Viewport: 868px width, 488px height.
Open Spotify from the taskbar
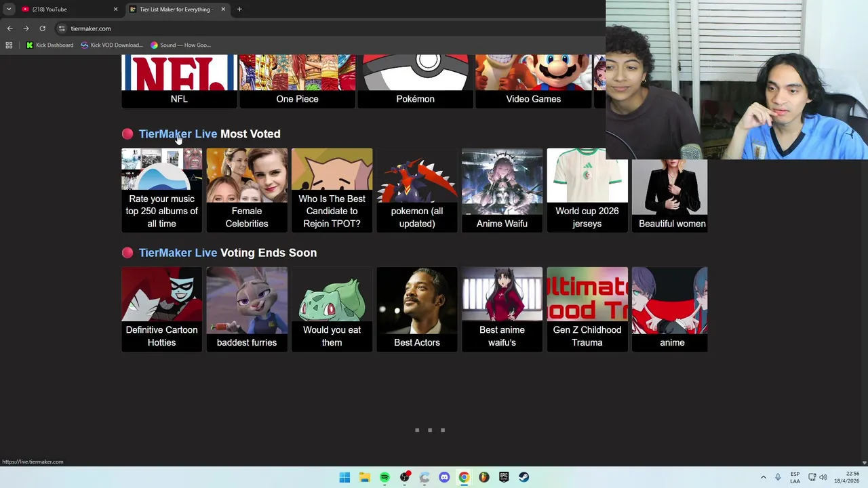pos(384,477)
